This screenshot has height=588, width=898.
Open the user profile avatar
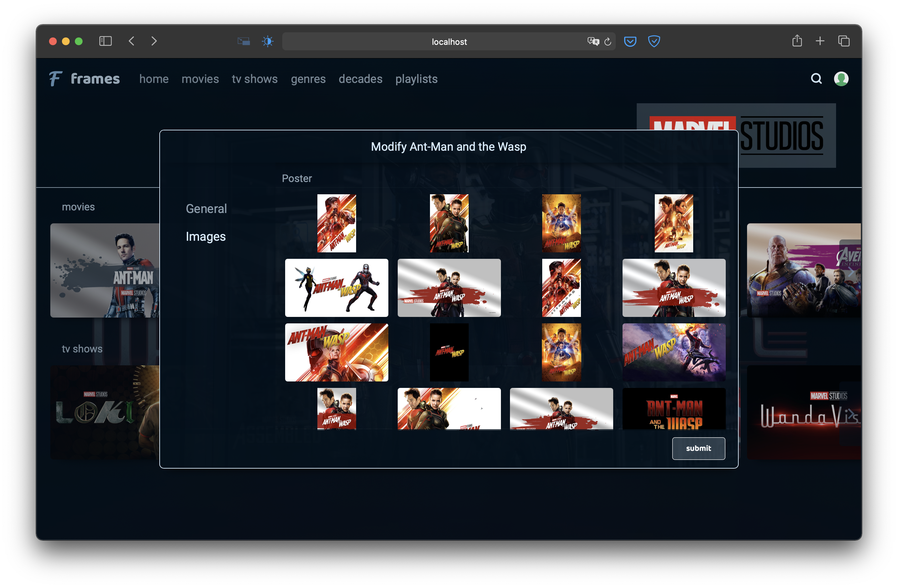coord(841,78)
